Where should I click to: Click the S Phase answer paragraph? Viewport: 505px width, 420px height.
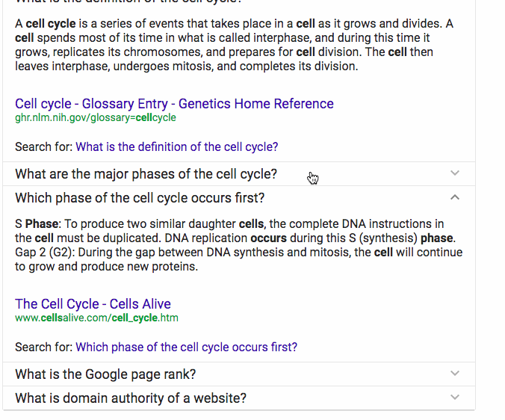point(238,245)
